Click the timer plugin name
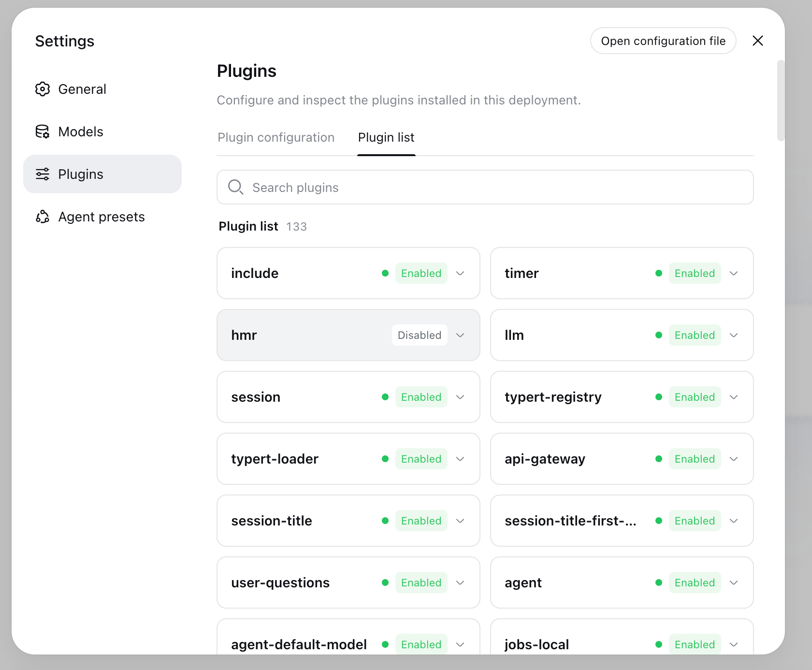812x670 pixels. pos(522,273)
